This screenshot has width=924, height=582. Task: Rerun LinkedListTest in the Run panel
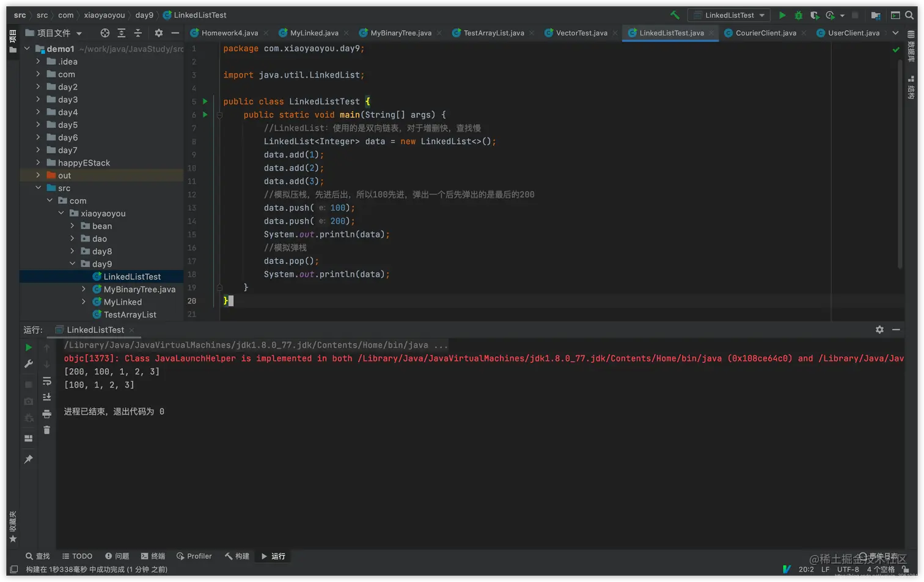[x=29, y=347]
